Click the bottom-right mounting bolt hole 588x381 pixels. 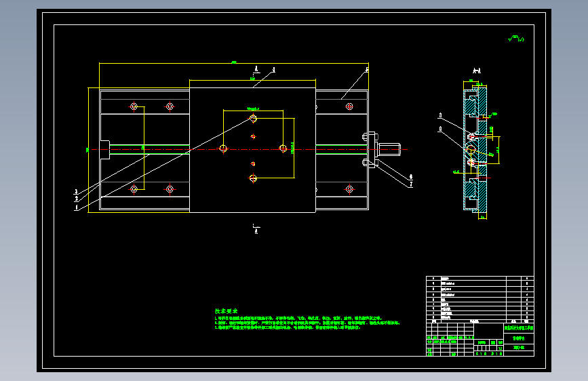click(x=349, y=189)
